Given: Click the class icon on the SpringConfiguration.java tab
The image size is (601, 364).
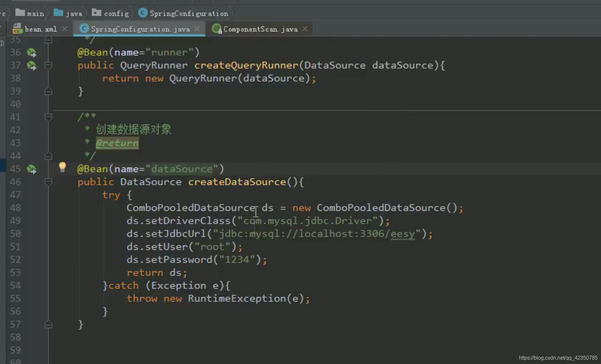Looking at the screenshot, I should click(84, 28).
